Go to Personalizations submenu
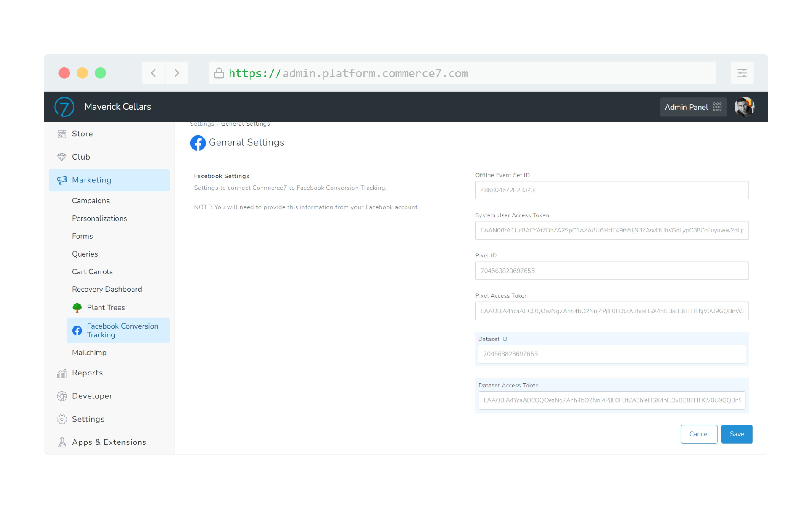This screenshot has height=508, width=812. (x=99, y=218)
